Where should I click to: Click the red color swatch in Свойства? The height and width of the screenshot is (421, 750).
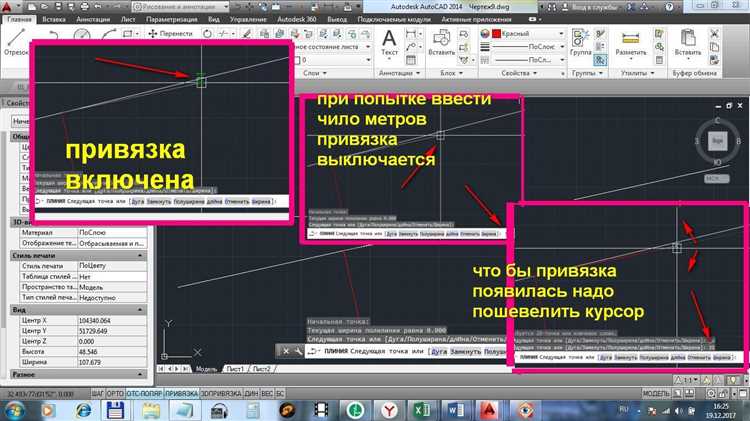496,33
